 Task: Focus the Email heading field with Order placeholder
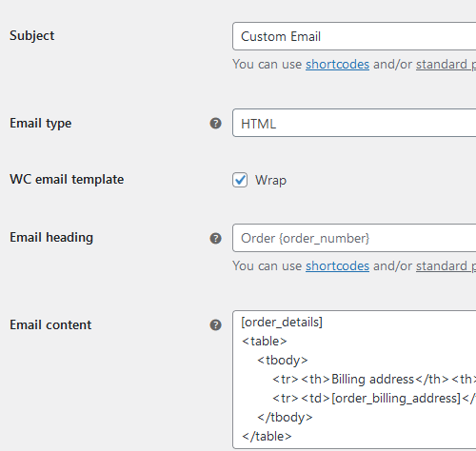click(x=354, y=238)
